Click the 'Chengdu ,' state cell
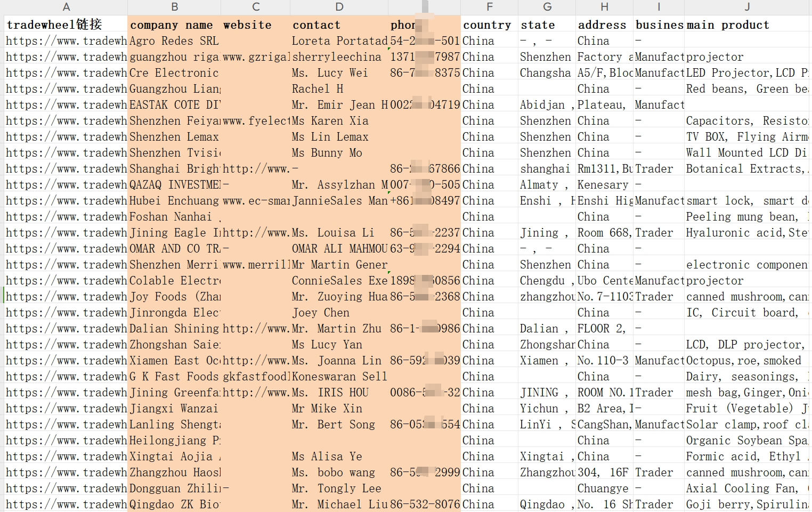This screenshot has height=512, width=812. tap(547, 280)
